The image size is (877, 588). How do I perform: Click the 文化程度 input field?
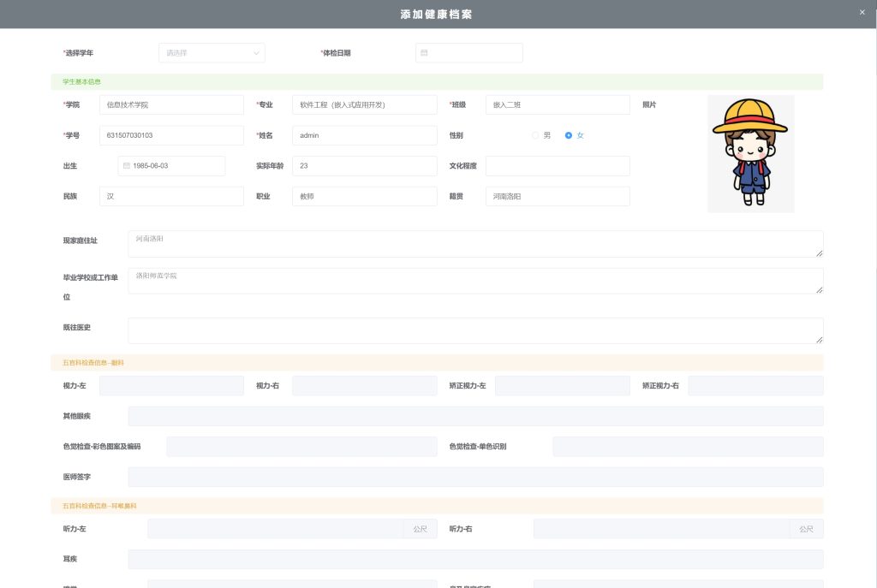click(558, 166)
